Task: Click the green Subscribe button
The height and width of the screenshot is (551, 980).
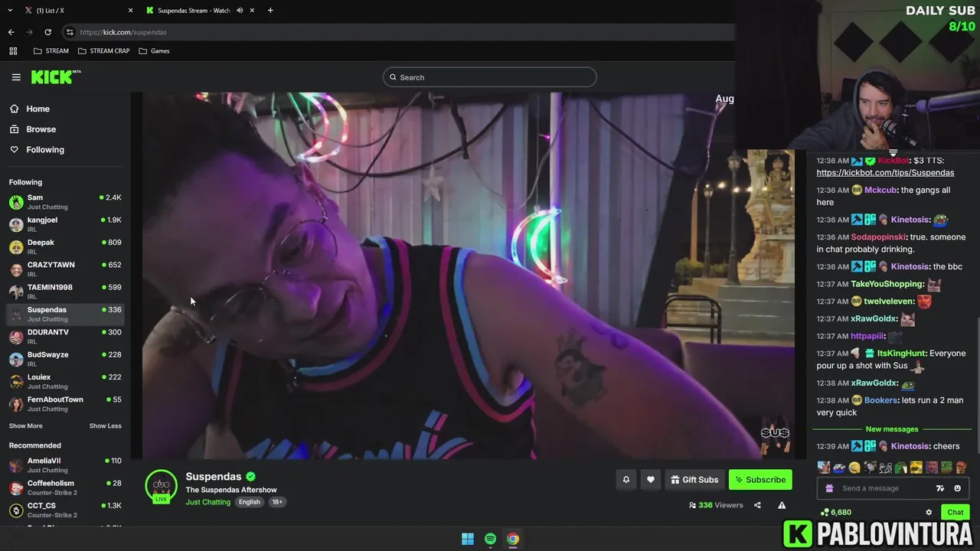Action: click(760, 480)
